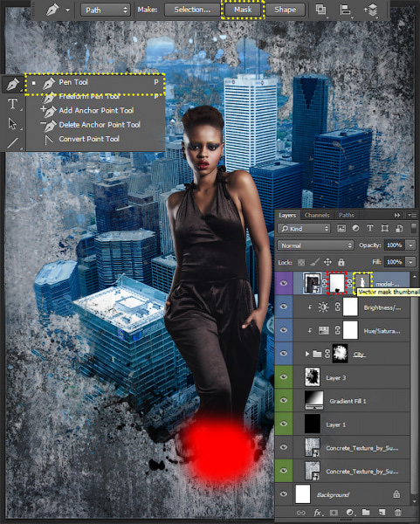Open the Kind filter dropdown
This screenshot has height=524, width=420.
[304, 228]
